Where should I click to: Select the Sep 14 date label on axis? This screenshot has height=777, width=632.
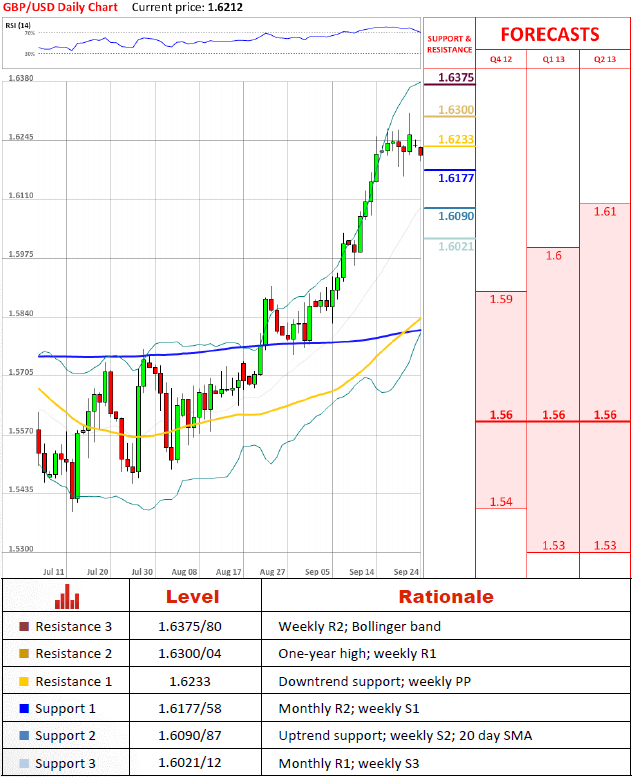363,572
